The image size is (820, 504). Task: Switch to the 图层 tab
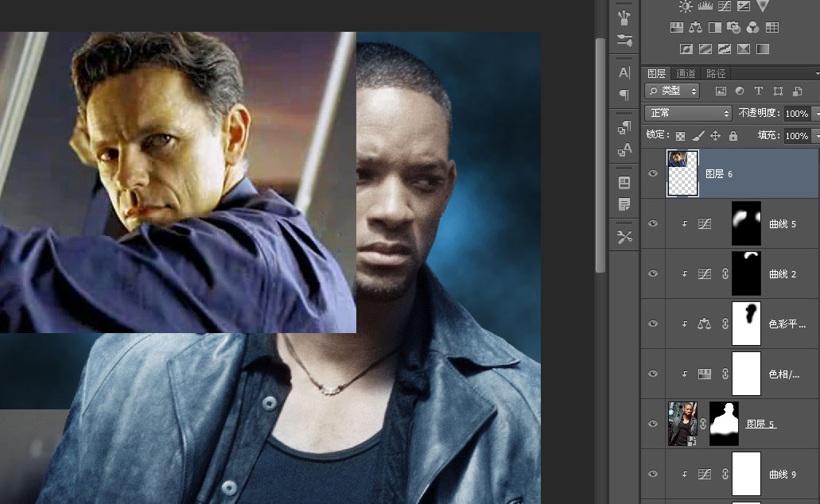click(656, 74)
